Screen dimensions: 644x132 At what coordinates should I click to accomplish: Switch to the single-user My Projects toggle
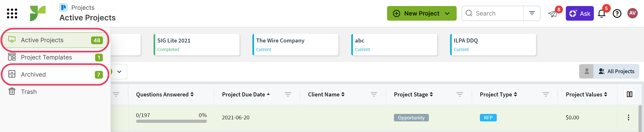[586, 71]
